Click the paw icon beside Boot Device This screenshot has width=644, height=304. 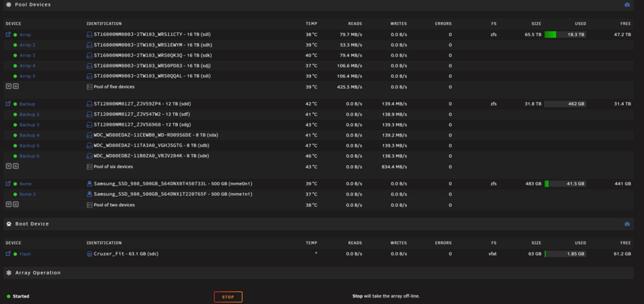(8, 224)
